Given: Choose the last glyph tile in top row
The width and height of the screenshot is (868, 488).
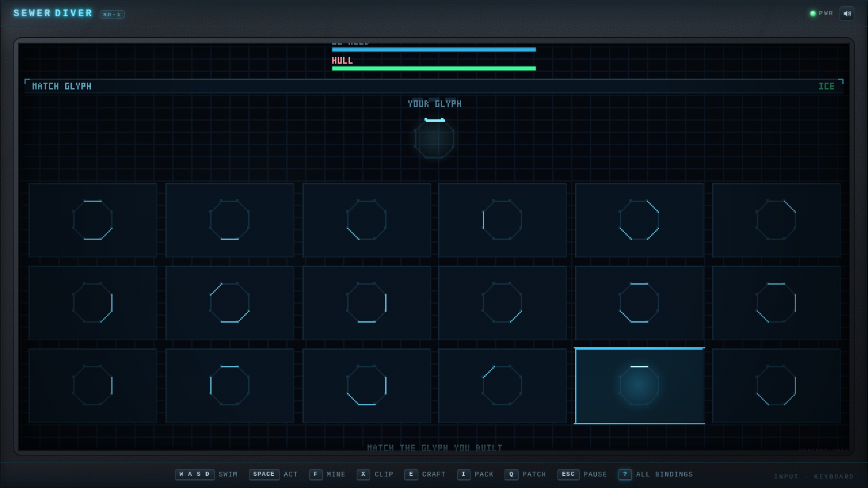Looking at the screenshot, I should [x=776, y=220].
